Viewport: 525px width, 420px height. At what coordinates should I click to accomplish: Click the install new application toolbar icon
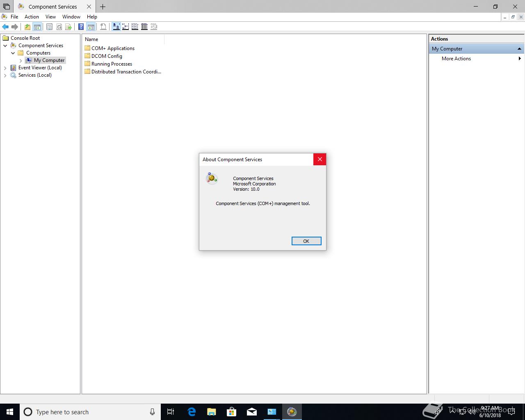coord(103,27)
